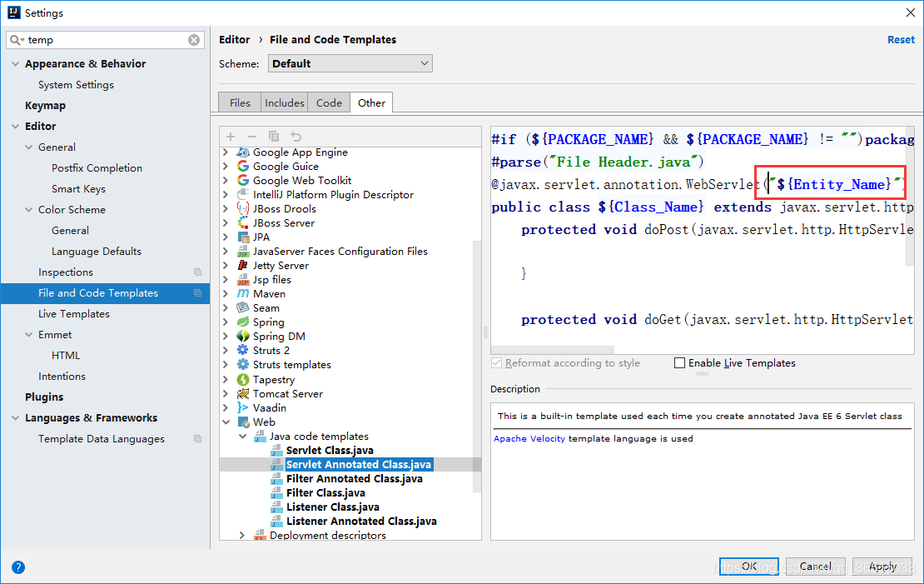Click the Apply button
Screen dimensions: 924x584
tap(882, 567)
